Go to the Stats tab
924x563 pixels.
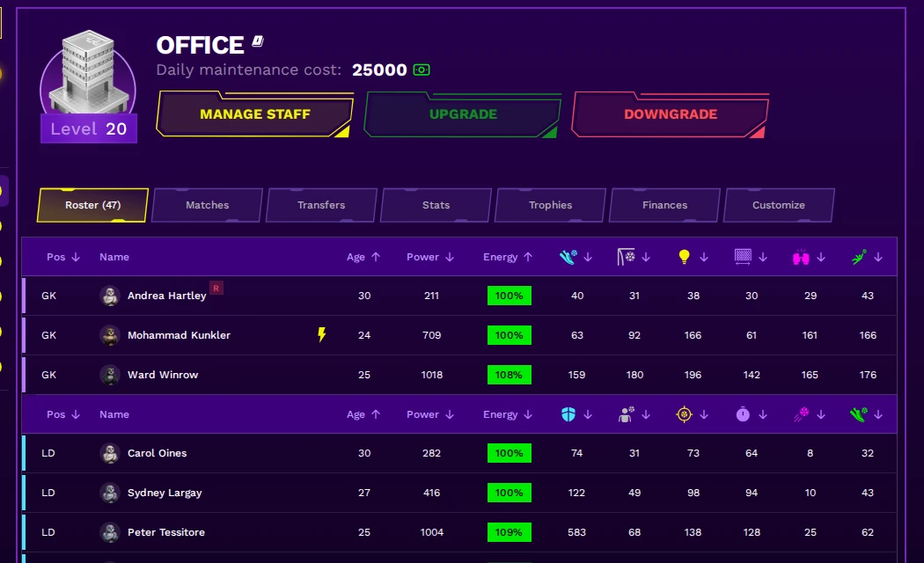436,205
